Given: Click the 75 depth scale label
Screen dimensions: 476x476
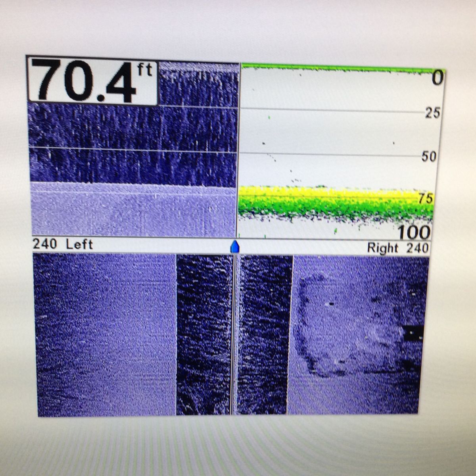Looking at the screenshot, I should pyautogui.click(x=426, y=199).
